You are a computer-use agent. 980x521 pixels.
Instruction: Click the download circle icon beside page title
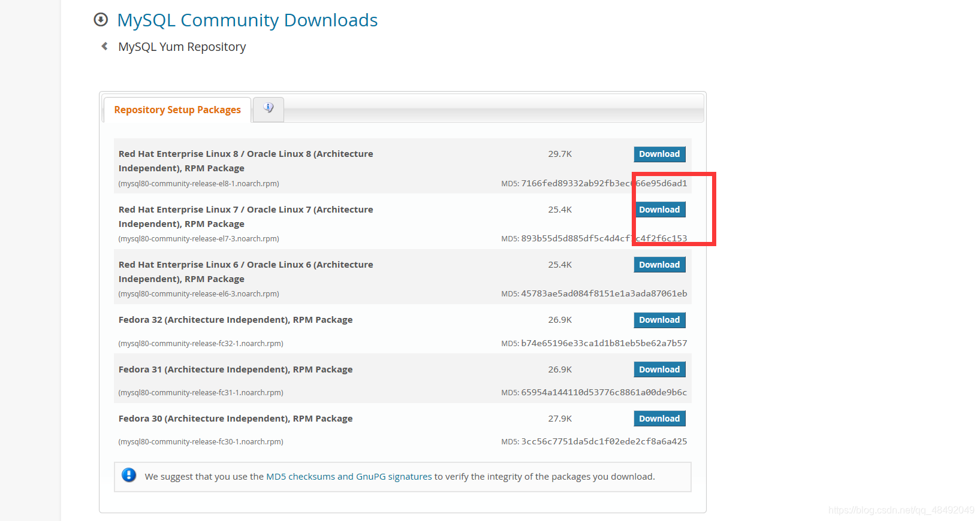point(101,20)
